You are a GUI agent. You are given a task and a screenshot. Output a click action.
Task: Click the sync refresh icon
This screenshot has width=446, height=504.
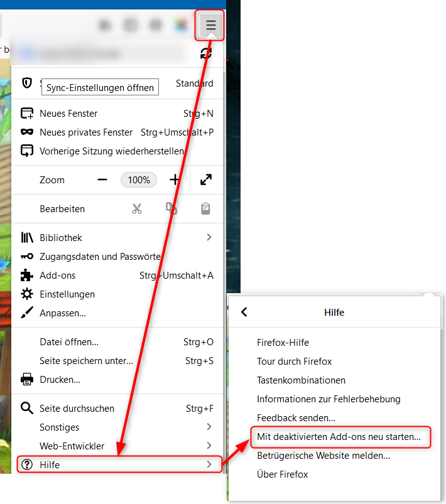206,53
